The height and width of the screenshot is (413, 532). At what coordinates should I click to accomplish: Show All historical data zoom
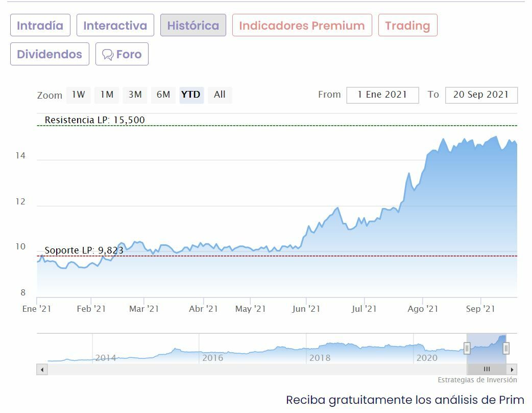pyautogui.click(x=220, y=95)
